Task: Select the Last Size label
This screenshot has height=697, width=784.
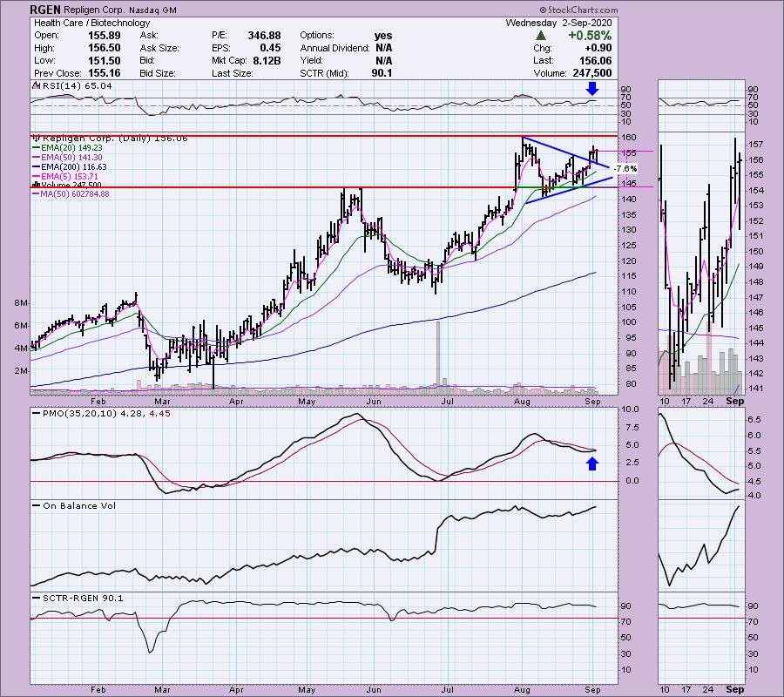Action: click(233, 73)
